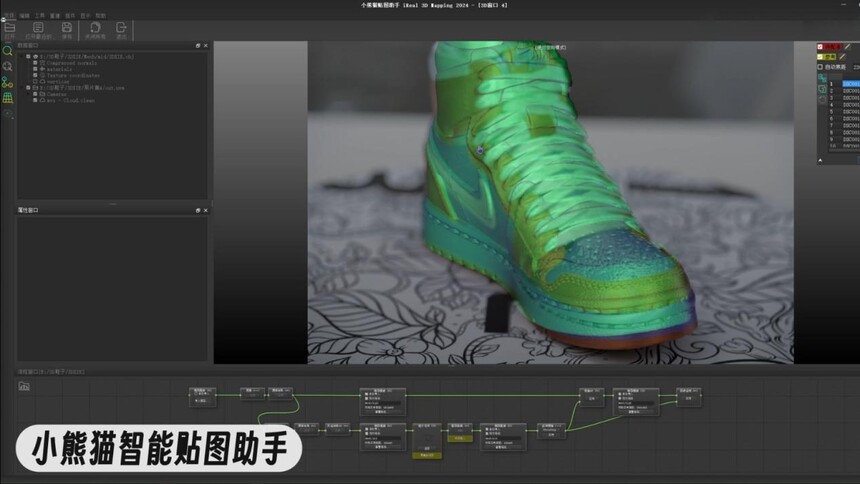The height and width of the screenshot is (484, 860).
Task: Select row 9 in image list
Action: click(x=844, y=139)
